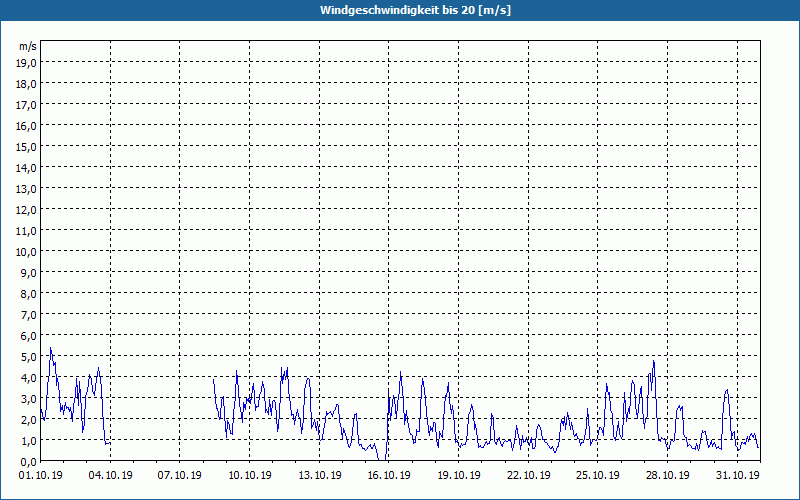800x500 pixels.
Task: Select the 6,0 y-axis label
Action: 30,336
